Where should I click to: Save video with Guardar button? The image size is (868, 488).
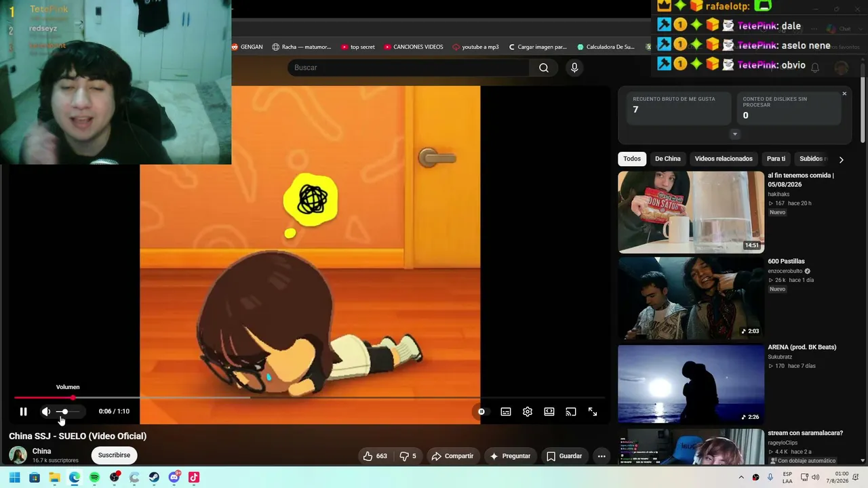[564, 456]
